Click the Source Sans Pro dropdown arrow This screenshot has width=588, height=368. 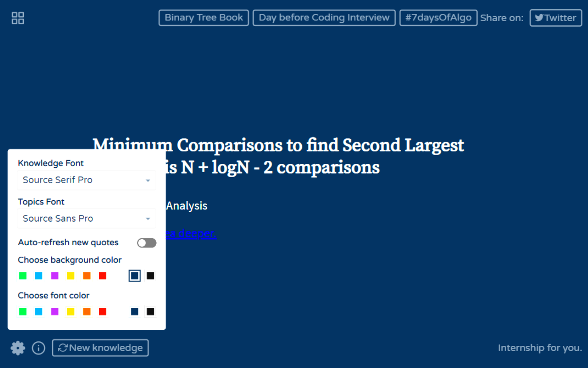tap(148, 219)
